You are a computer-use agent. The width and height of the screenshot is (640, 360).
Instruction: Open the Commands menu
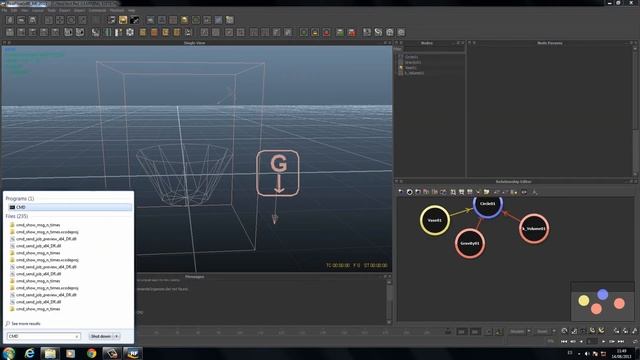[x=98, y=10]
